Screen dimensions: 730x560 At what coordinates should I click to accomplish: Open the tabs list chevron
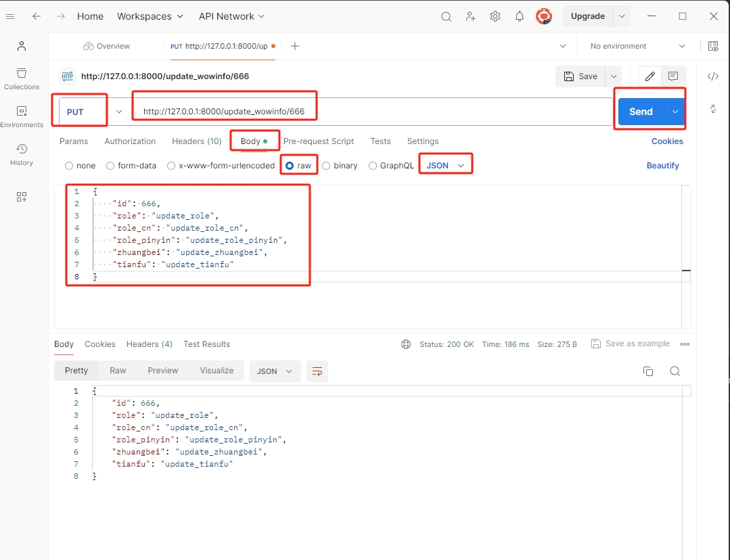pyautogui.click(x=563, y=46)
